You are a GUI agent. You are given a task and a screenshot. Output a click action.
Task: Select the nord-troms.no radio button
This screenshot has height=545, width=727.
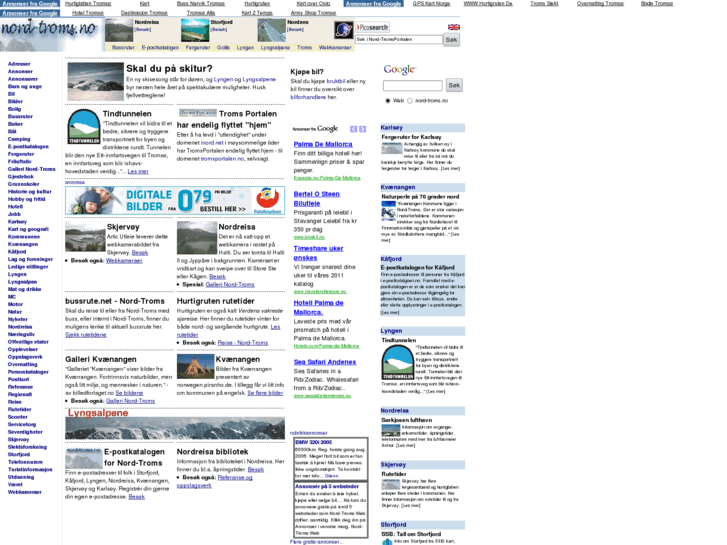click(x=410, y=101)
